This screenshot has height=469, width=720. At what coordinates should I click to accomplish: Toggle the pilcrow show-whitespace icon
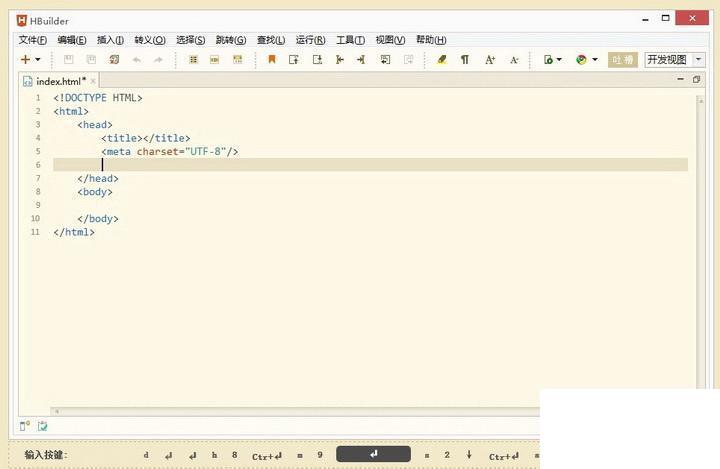coord(465,59)
